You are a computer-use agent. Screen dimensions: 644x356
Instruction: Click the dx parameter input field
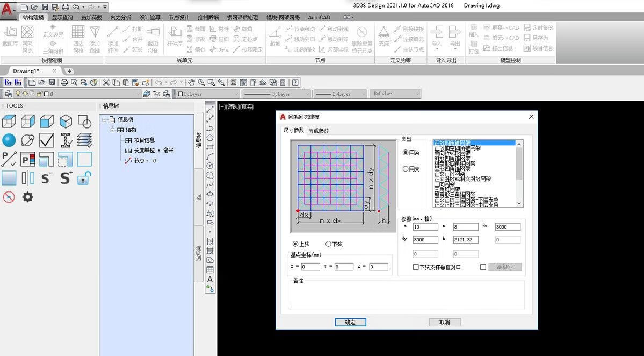click(x=508, y=227)
